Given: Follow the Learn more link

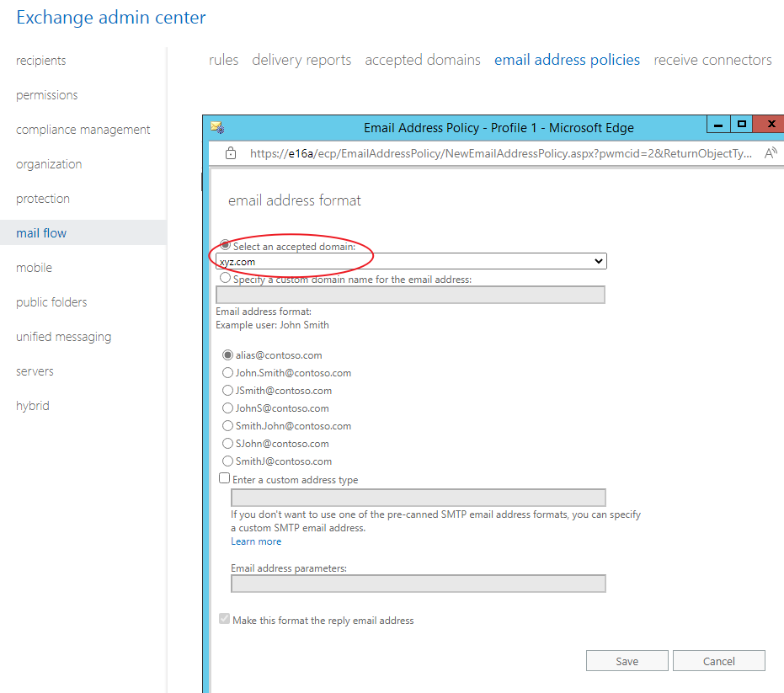Looking at the screenshot, I should tap(256, 541).
